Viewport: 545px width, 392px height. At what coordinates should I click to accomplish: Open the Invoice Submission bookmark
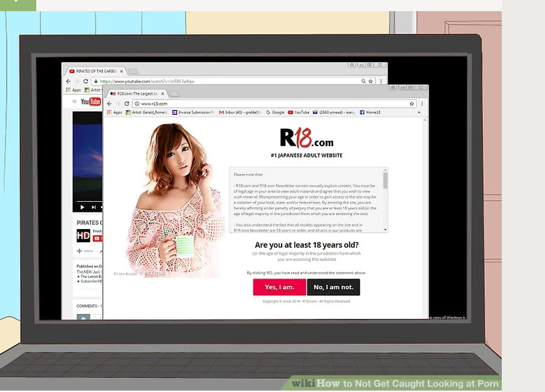pos(193,113)
